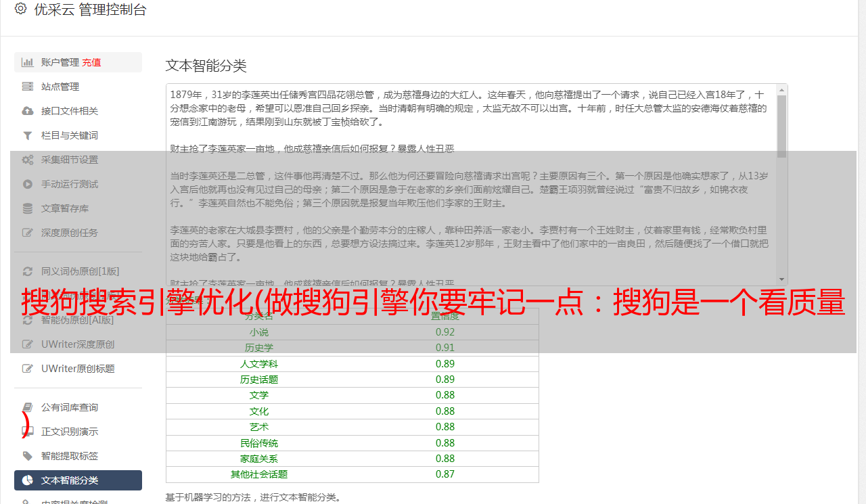Click the cloud icon for 接口文件相关

tap(28, 111)
